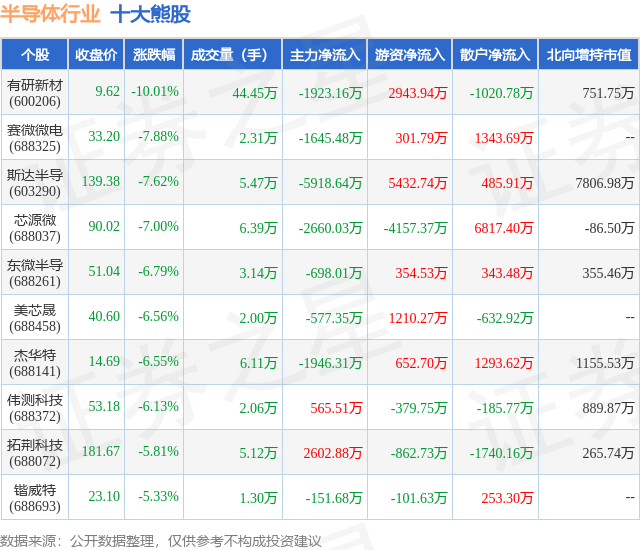Click the 889.87万 northbound value
The width and height of the screenshot is (640, 550).
(608, 408)
